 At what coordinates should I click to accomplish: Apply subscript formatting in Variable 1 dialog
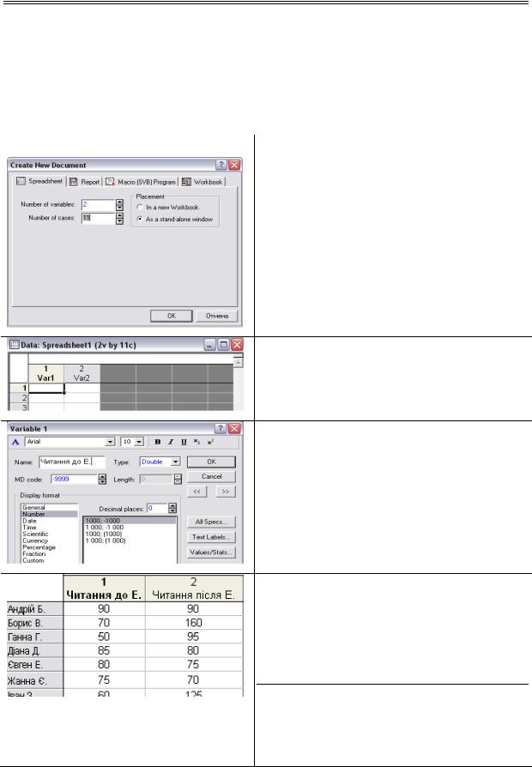point(196,442)
